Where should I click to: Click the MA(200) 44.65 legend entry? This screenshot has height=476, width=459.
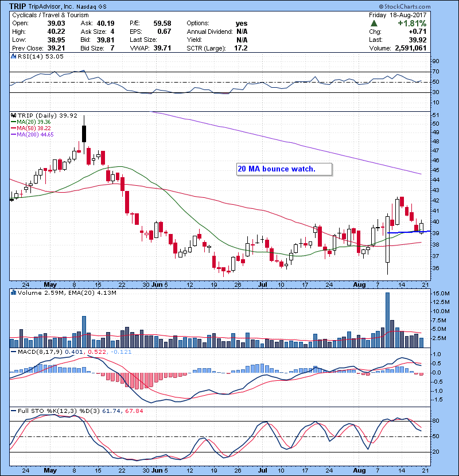(x=32, y=134)
